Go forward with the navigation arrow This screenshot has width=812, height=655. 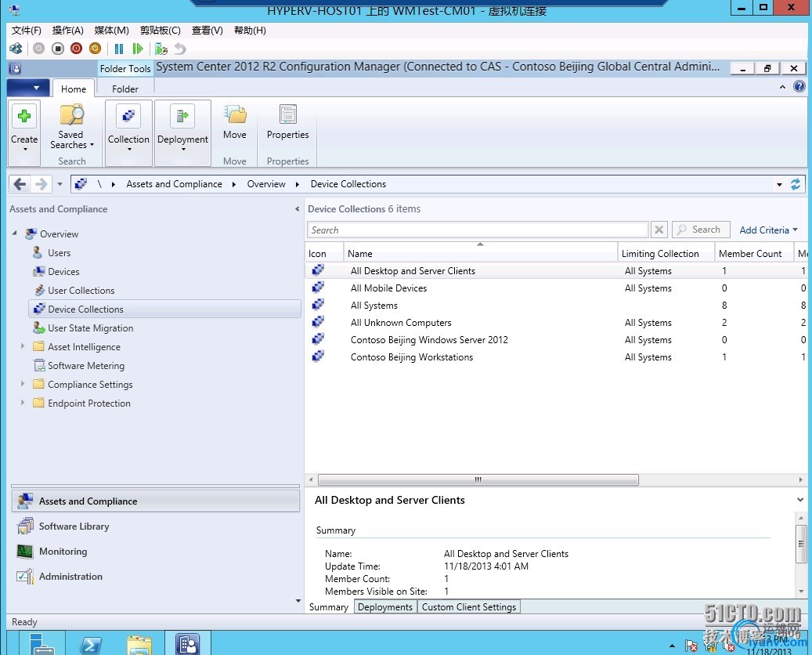pyautogui.click(x=41, y=184)
